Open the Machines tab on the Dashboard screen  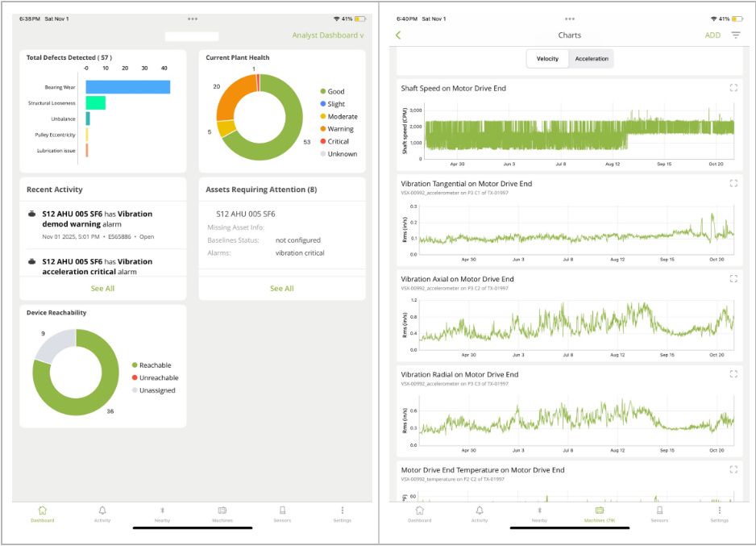pos(222,514)
